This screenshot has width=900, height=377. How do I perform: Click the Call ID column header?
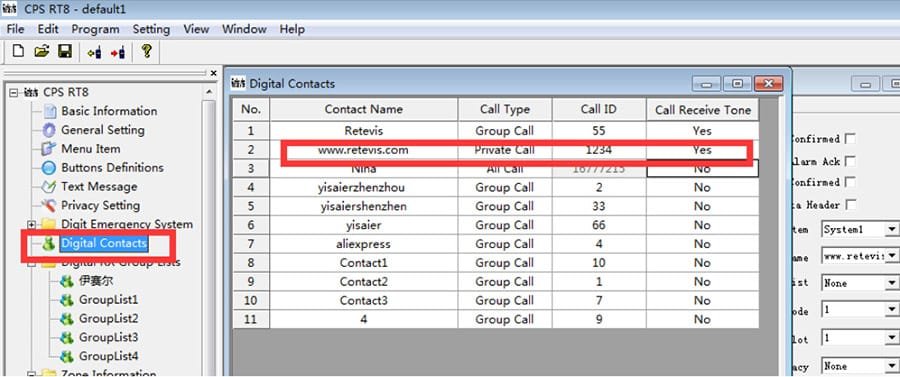pyautogui.click(x=599, y=110)
